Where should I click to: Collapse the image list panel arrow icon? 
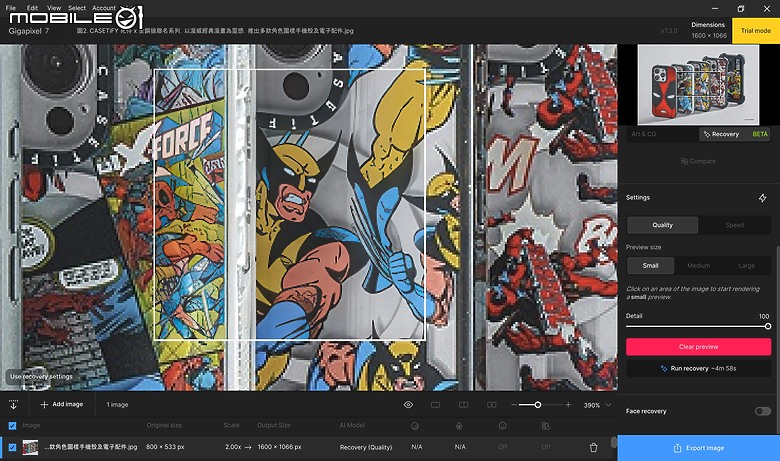click(x=13, y=405)
